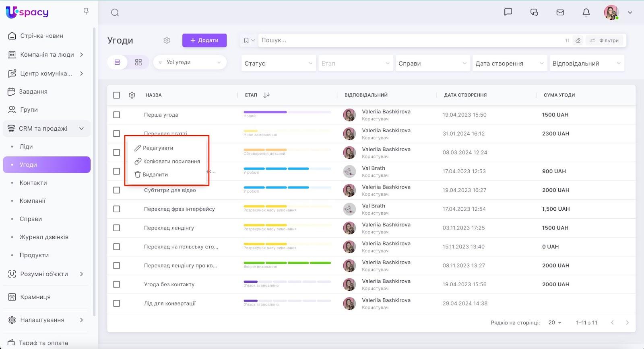This screenshot has height=349, width=644.
Task: Open notifications bell icon
Action: [x=586, y=12]
